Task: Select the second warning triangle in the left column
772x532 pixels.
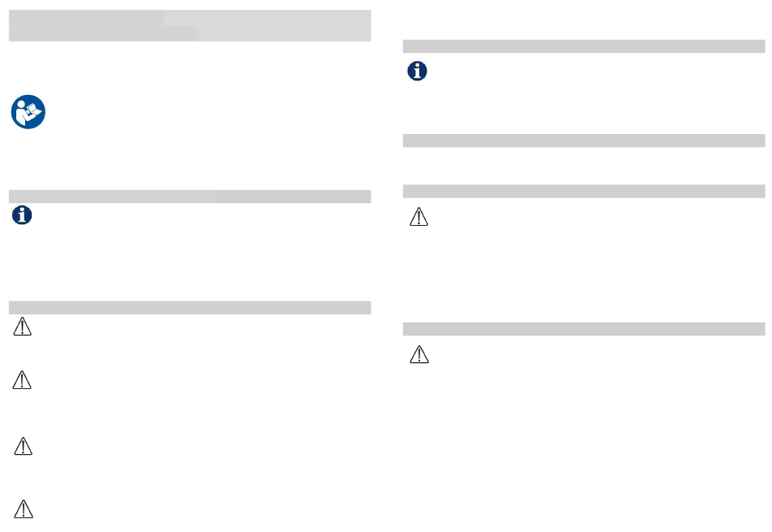Action: click(22, 380)
